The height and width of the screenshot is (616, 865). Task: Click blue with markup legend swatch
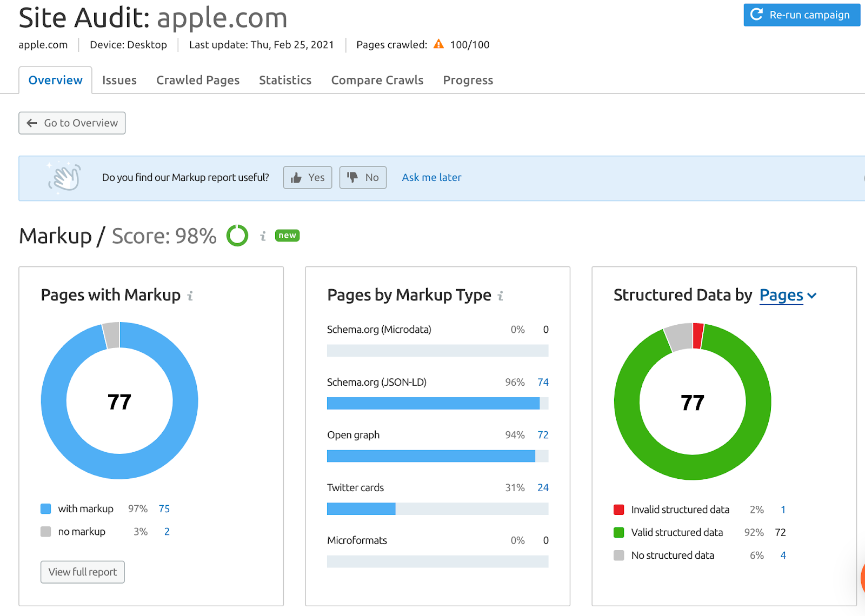tap(46, 508)
